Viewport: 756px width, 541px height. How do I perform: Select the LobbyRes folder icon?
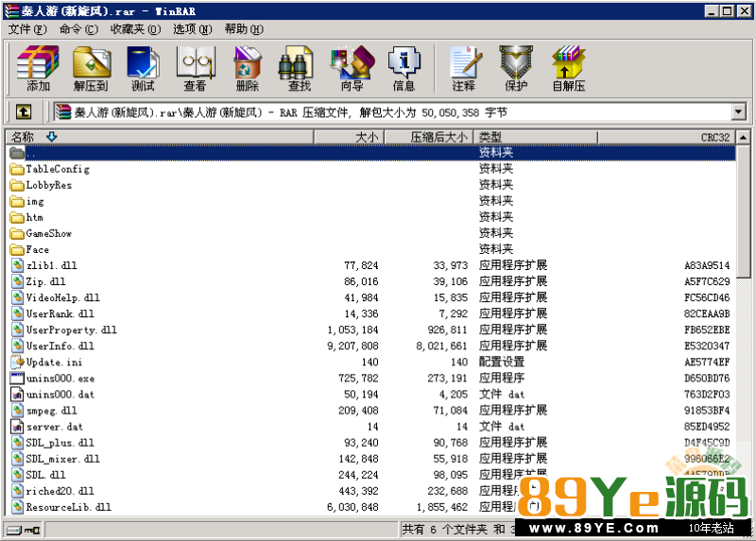coord(17,185)
